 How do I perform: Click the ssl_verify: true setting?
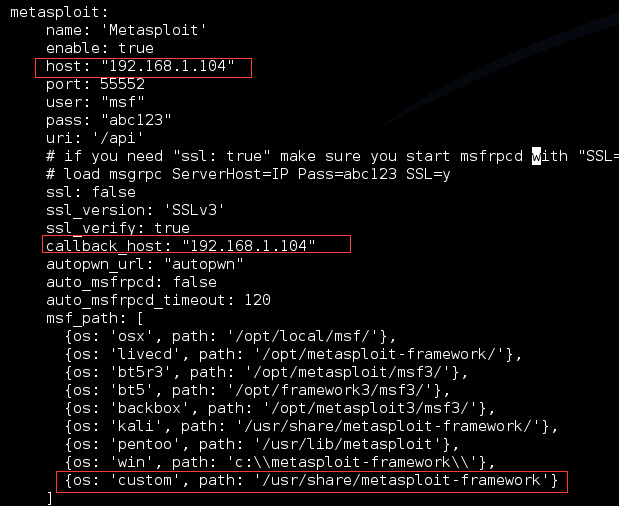(x=118, y=228)
